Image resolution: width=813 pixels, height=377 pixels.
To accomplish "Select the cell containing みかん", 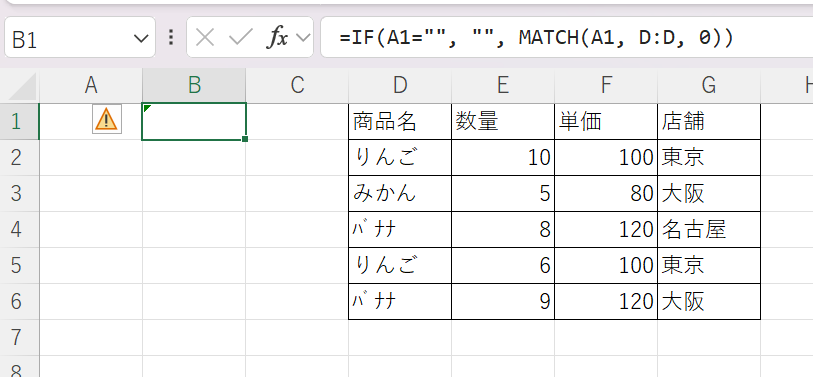I will point(400,193).
